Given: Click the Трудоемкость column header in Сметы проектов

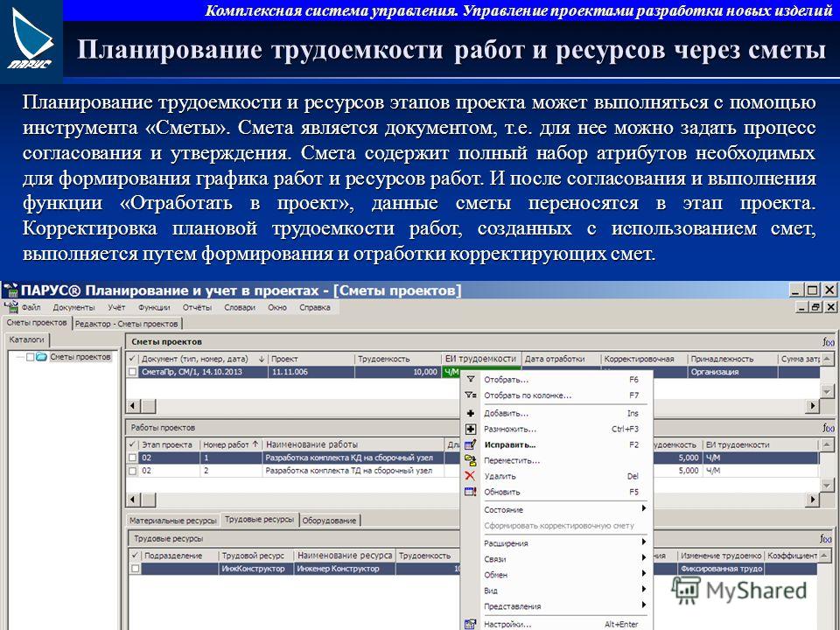Looking at the screenshot, I should click(x=397, y=359).
